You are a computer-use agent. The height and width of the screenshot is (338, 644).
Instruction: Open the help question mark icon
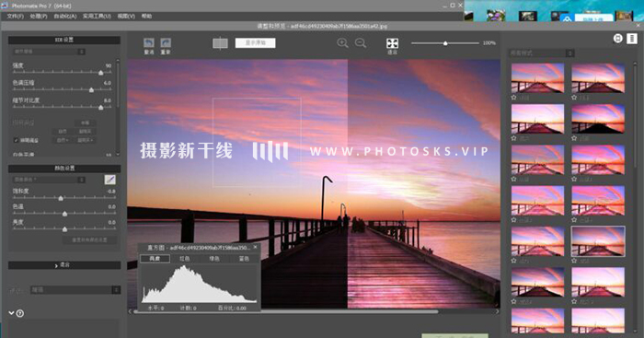click(19, 313)
